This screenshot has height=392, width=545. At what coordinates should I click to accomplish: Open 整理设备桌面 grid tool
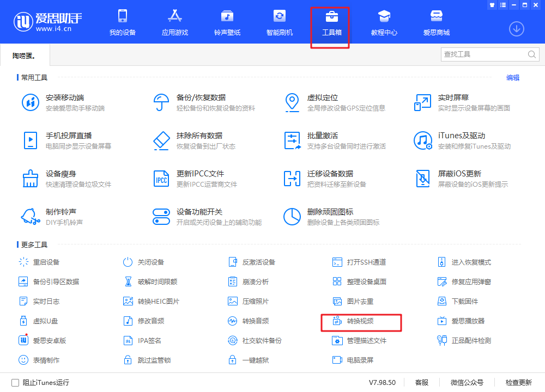359,281
